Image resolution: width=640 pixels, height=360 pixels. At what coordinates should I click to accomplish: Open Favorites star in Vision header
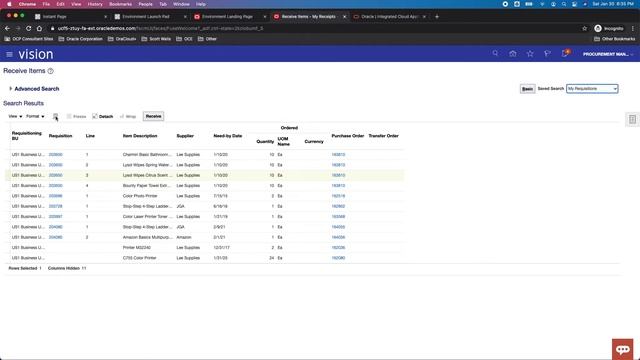coord(530,53)
